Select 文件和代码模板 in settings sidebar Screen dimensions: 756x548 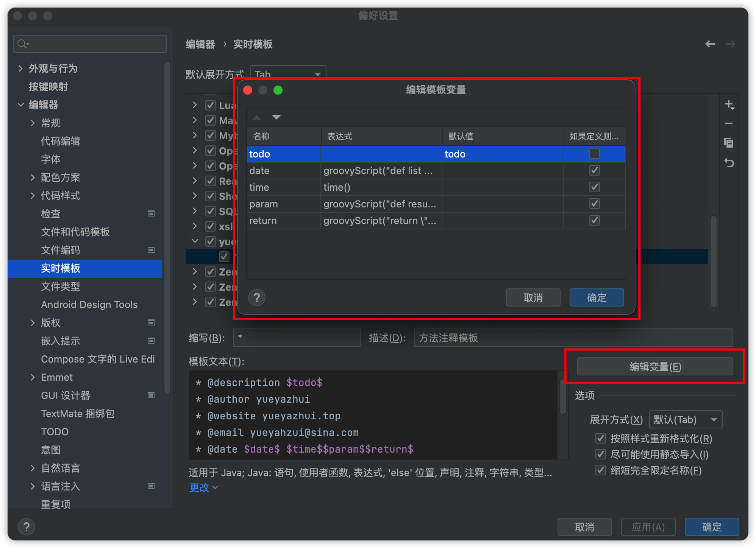tap(75, 232)
